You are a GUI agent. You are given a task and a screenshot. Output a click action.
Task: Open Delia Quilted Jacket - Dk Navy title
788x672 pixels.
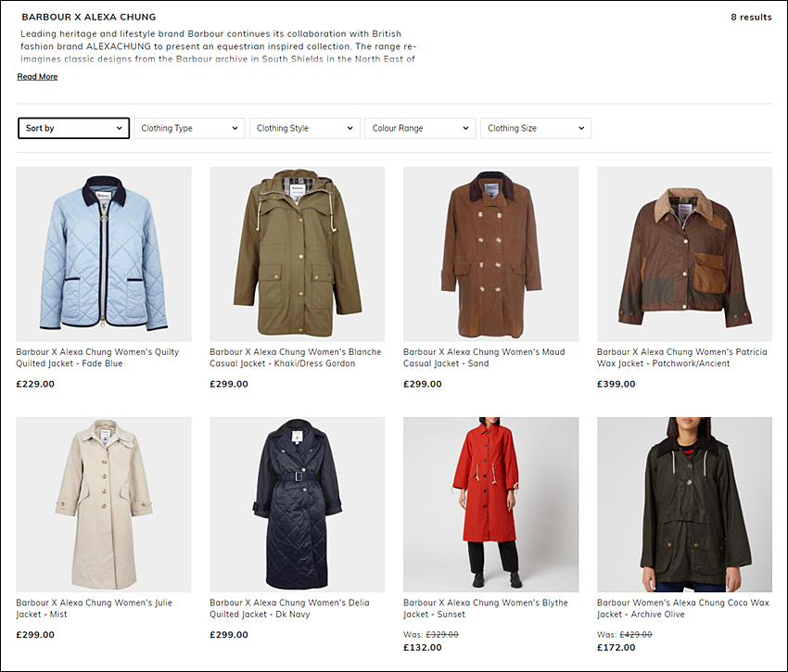coord(289,608)
